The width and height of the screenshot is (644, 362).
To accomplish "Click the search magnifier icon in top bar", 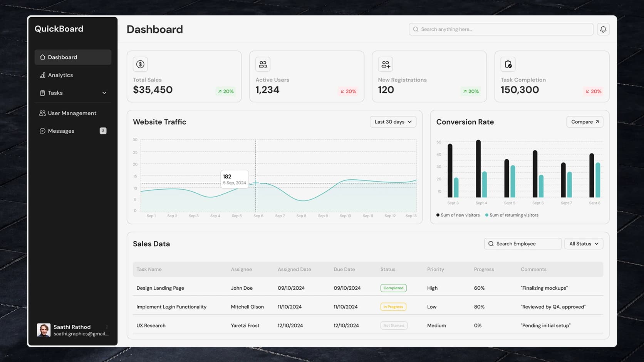I will (x=416, y=29).
